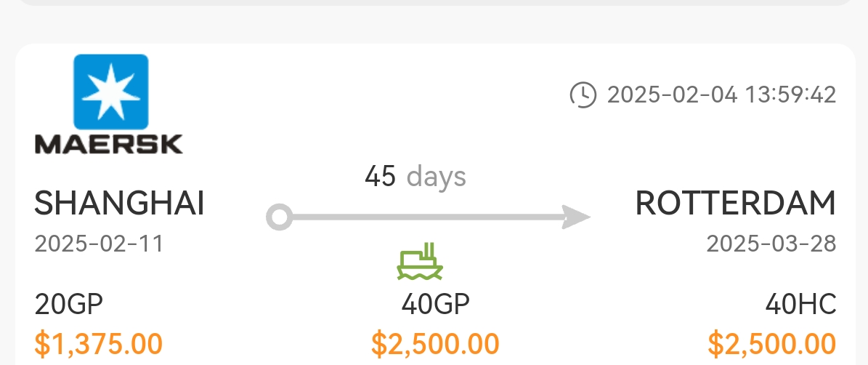The image size is (868, 365).
Task: Click the route arrow pointing to Rotterdam
Action: 576,217
